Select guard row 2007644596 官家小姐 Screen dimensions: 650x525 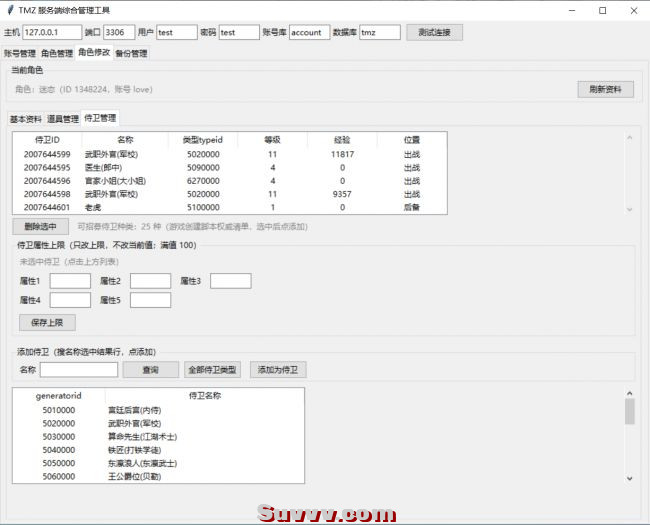tap(230, 181)
